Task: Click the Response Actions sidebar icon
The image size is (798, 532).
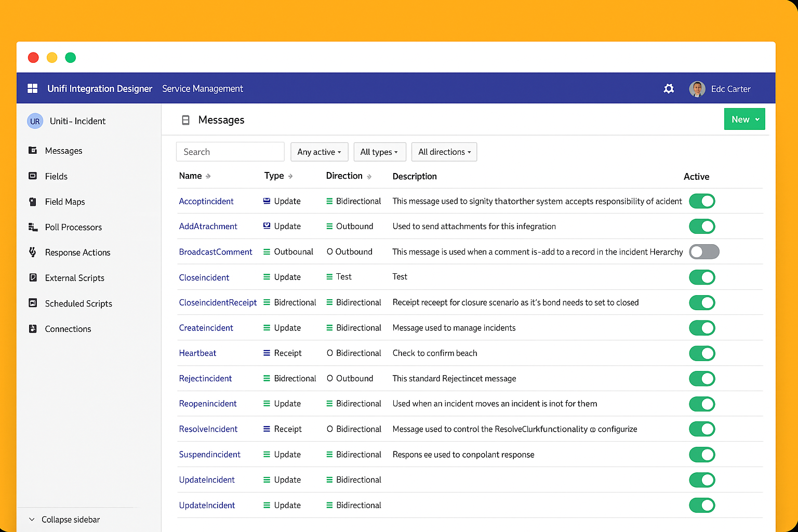Action: (33, 252)
